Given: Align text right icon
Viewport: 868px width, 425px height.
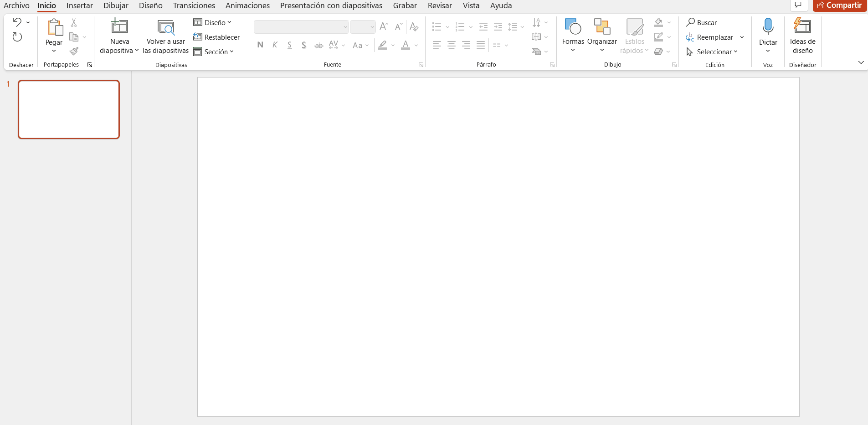Looking at the screenshot, I should click(x=466, y=45).
